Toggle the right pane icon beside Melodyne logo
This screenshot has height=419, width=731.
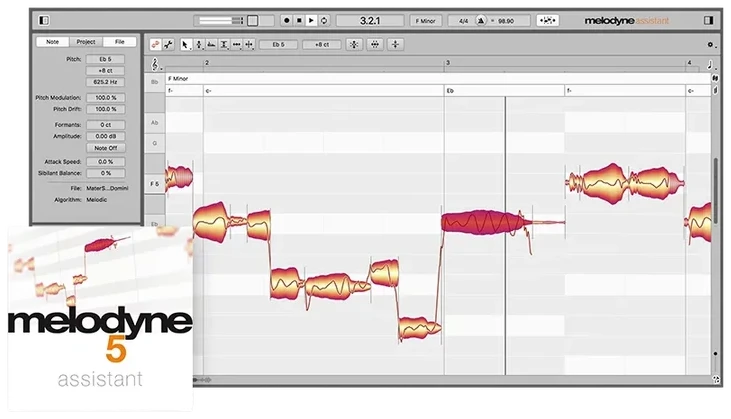pyautogui.click(x=709, y=21)
